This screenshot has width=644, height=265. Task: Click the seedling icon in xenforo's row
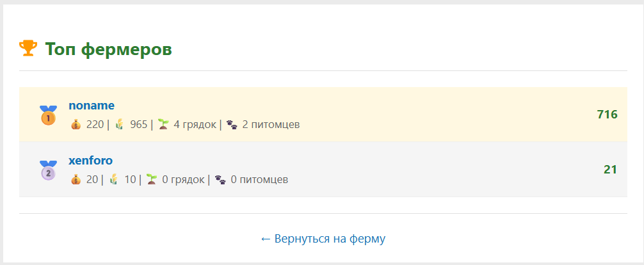click(152, 179)
